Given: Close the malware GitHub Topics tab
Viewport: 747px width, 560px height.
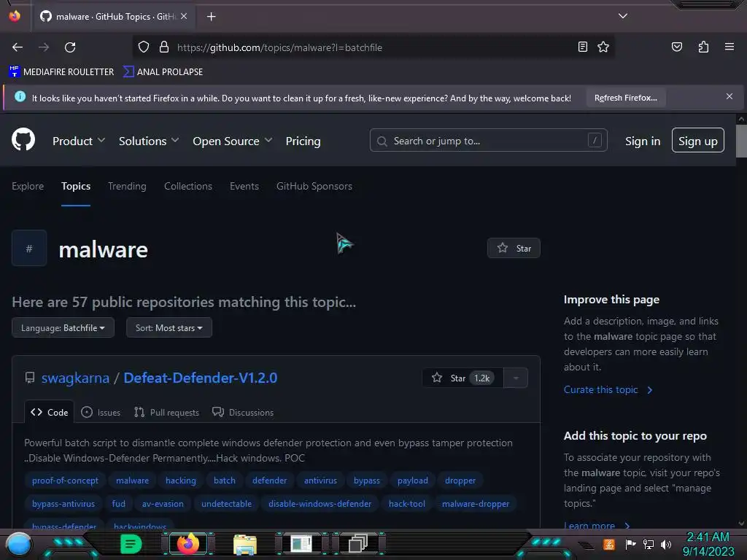Looking at the screenshot, I should point(184,16).
